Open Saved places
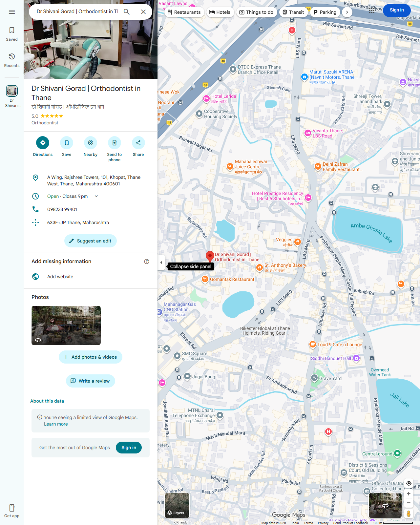The image size is (420, 525). pos(12,34)
